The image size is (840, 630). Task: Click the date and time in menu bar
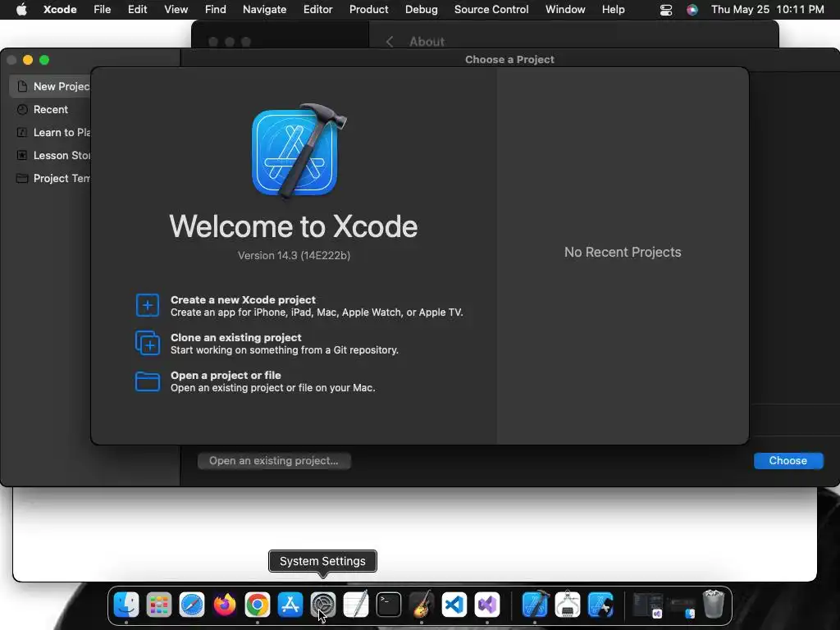point(767,9)
